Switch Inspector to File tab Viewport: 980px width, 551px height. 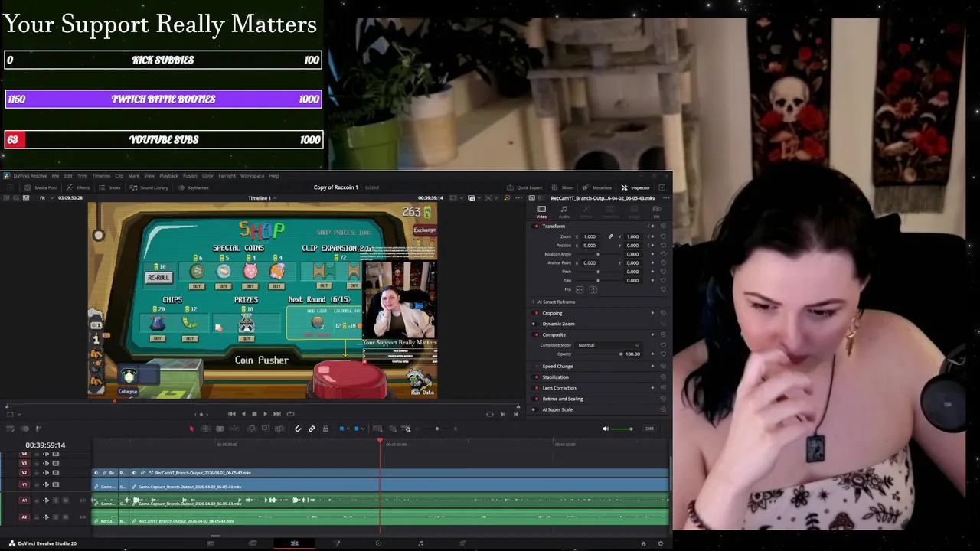click(656, 211)
